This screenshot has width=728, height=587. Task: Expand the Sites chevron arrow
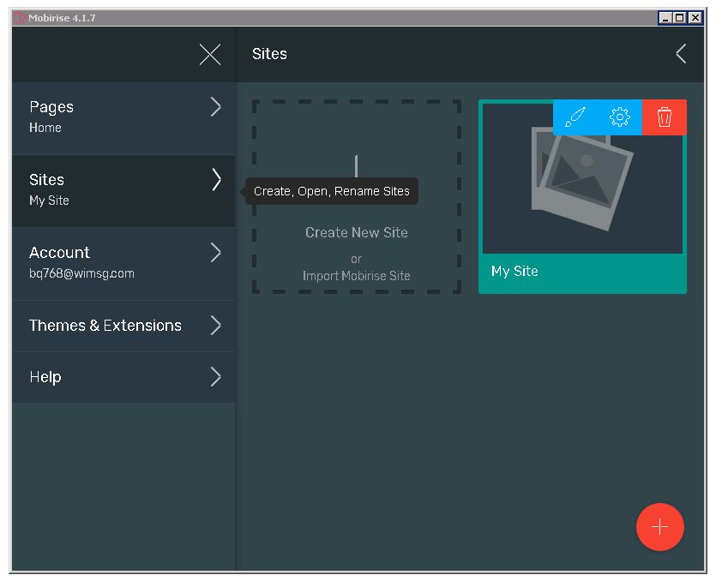click(x=216, y=180)
